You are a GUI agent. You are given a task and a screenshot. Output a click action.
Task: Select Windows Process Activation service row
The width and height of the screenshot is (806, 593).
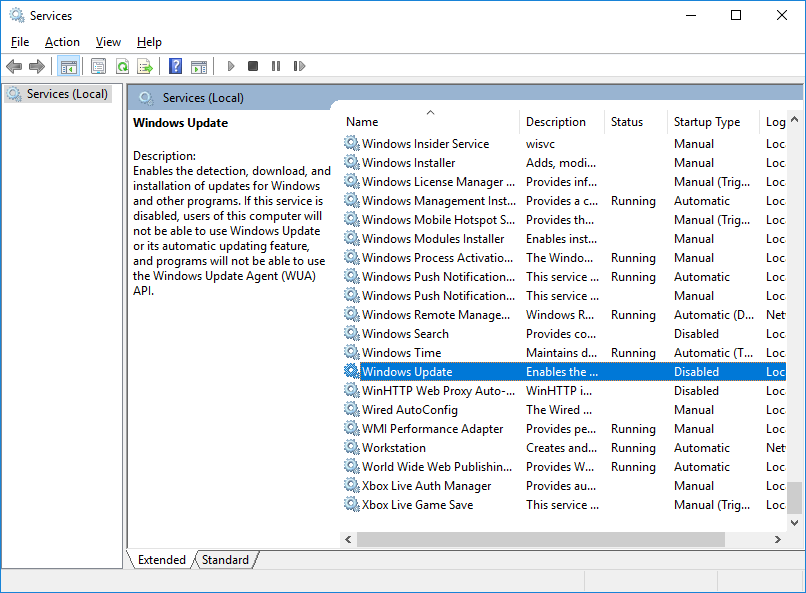[563, 257]
